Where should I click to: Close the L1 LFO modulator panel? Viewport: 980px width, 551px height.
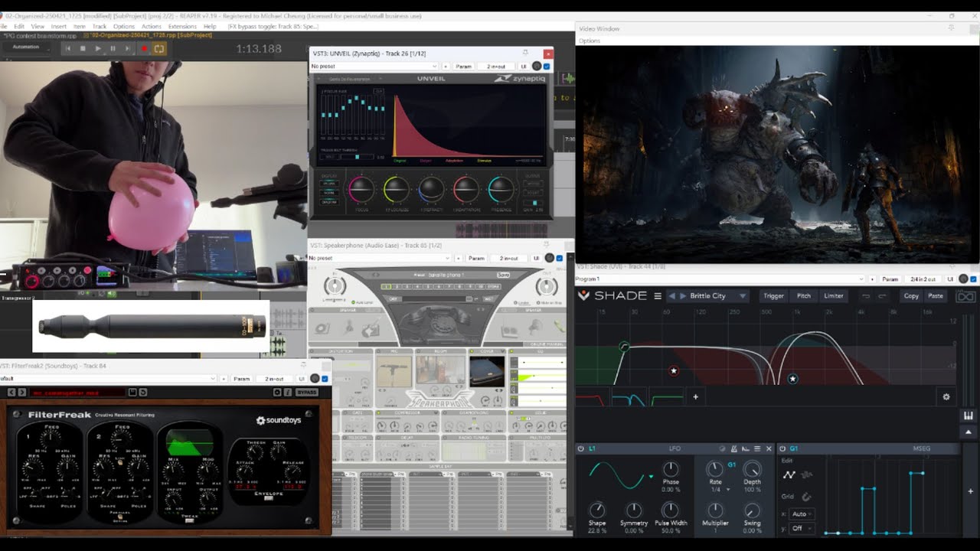[769, 448]
